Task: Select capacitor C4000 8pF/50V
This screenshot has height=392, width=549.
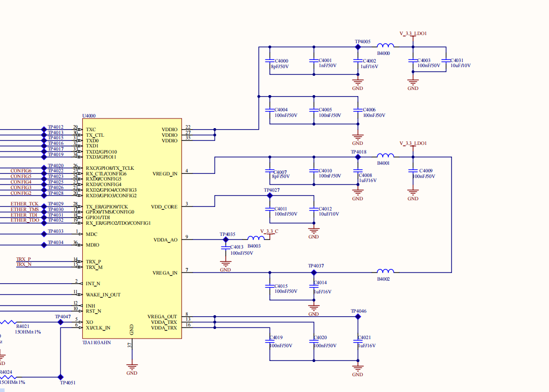Action: pyautogui.click(x=269, y=61)
